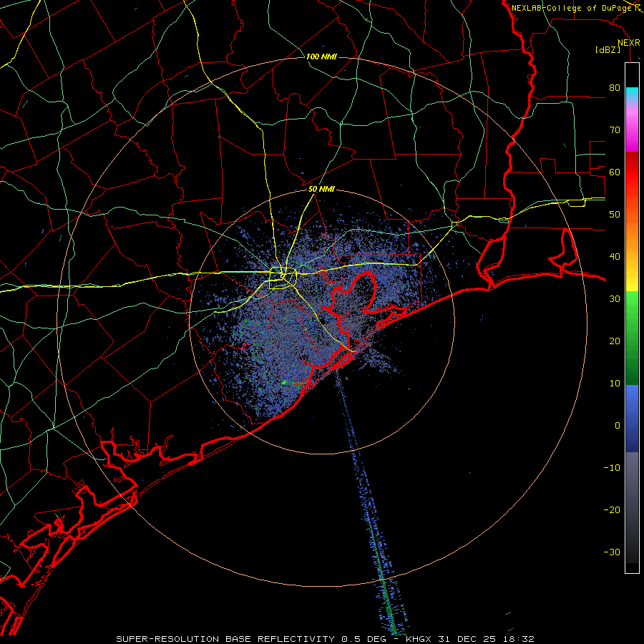Click the 70 value on the dBZ scale
The image size is (644, 644).
pos(615,130)
